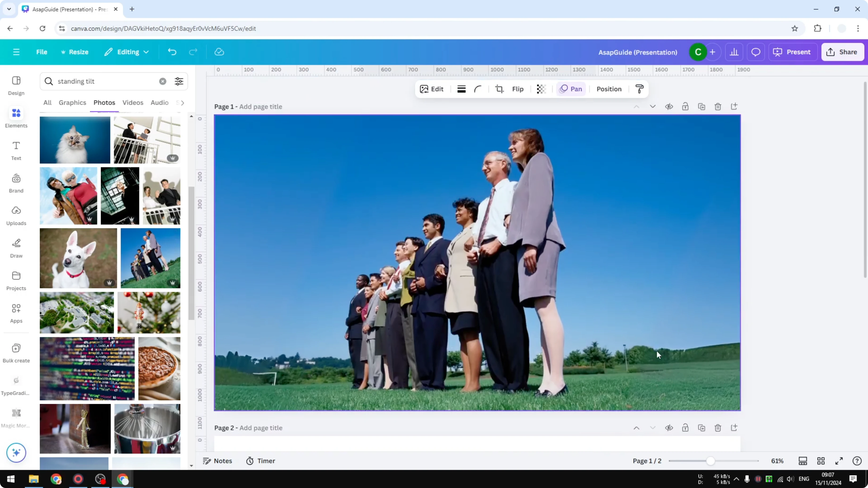Select the Text tool in sidebar
This screenshot has height=488, width=868.
pos(16,150)
